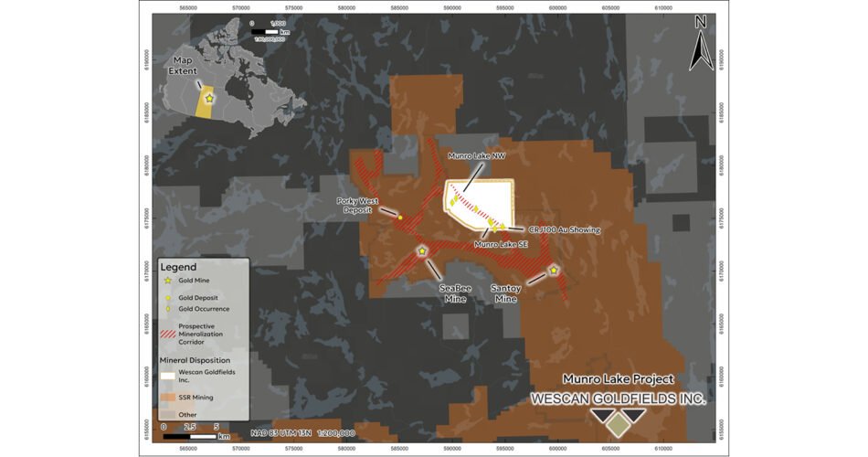Click the CRJ100 Au Showing diamond marker
Viewport: 868px width, 457px height.
(x=503, y=227)
